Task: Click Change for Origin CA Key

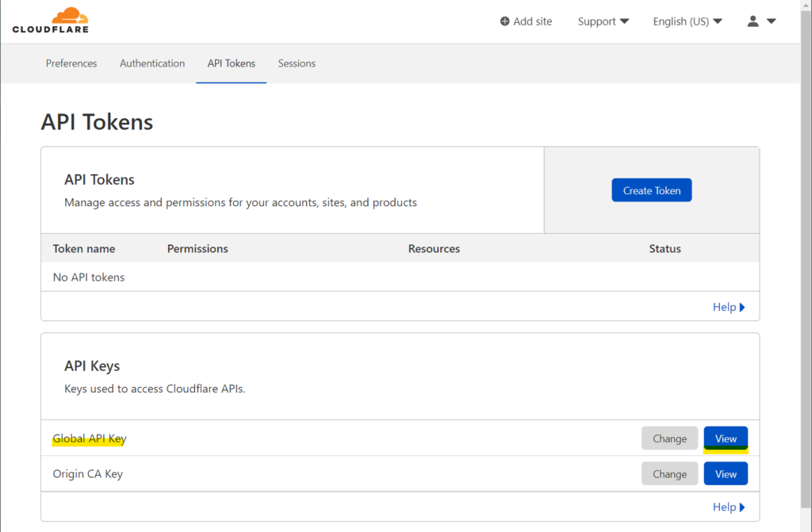Action: coord(669,474)
